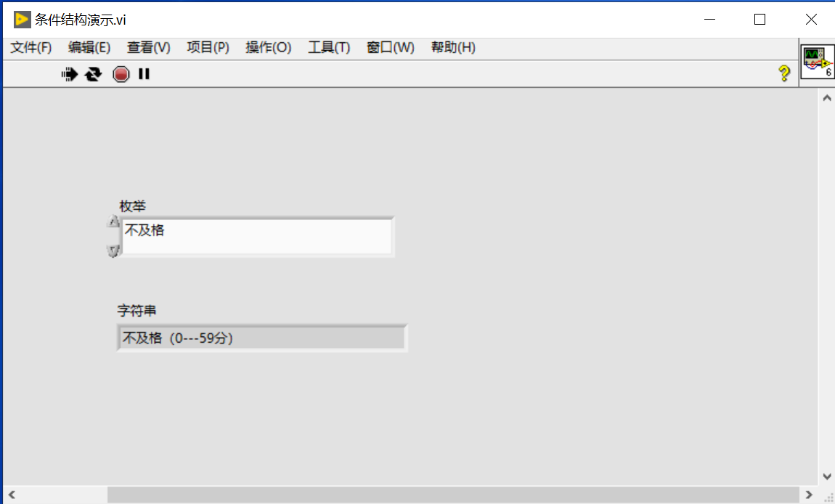835x504 pixels.
Task: Open the 操作(O) menu
Action: [x=269, y=47]
